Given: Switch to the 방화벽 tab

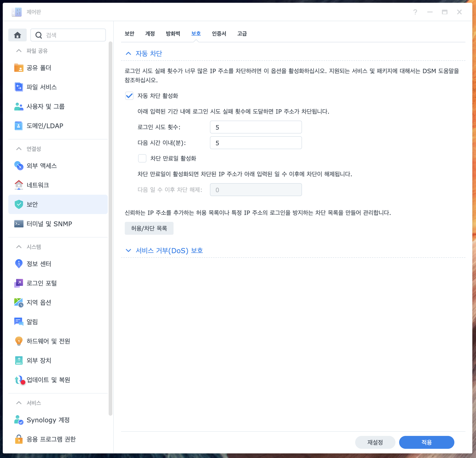Looking at the screenshot, I should click(173, 34).
